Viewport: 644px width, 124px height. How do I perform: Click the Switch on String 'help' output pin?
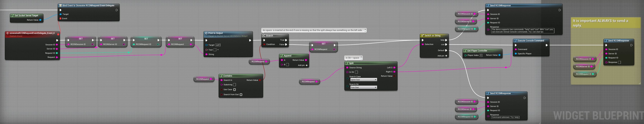tap(446, 40)
